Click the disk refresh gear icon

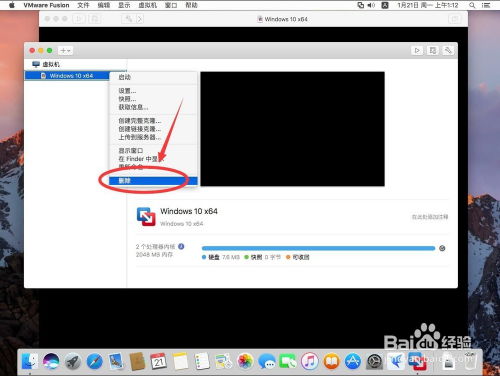point(442,248)
